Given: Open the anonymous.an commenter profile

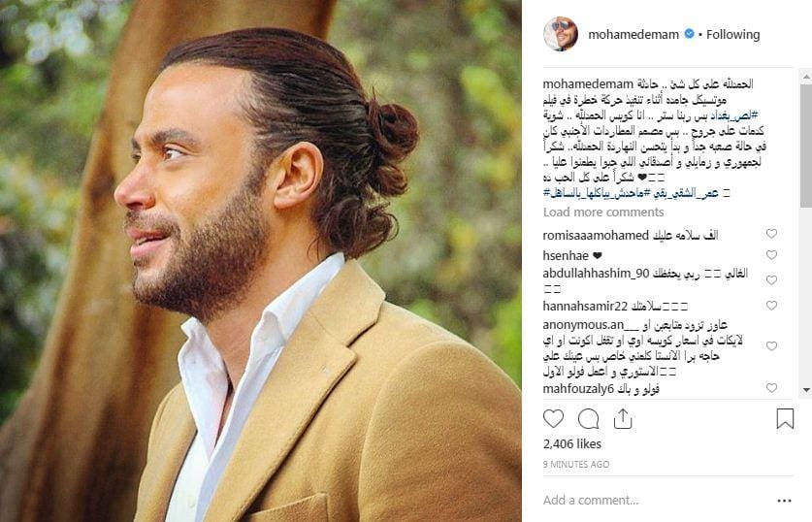Looking at the screenshot, I should (583, 325).
